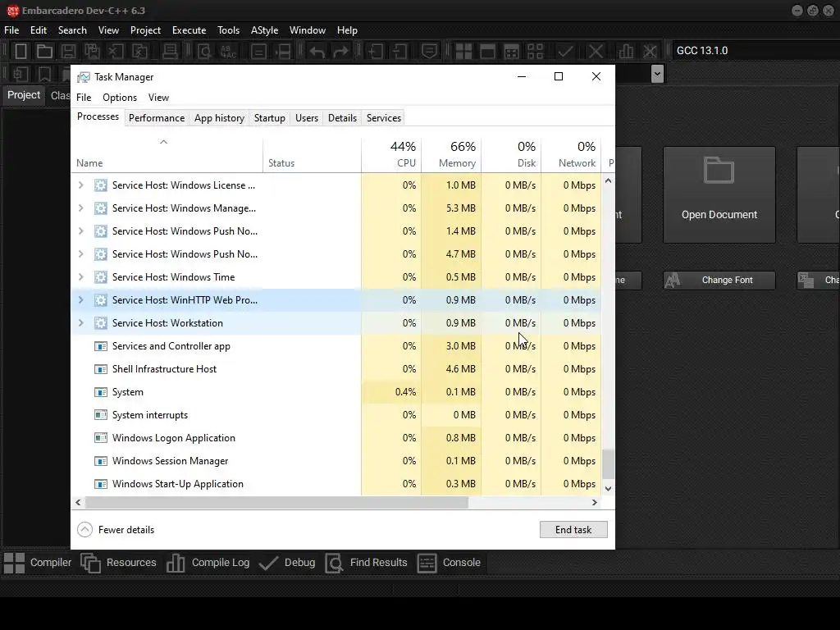Viewport: 840px width, 630px height.
Task: Switch to the App history tab
Action: [x=219, y=118]
